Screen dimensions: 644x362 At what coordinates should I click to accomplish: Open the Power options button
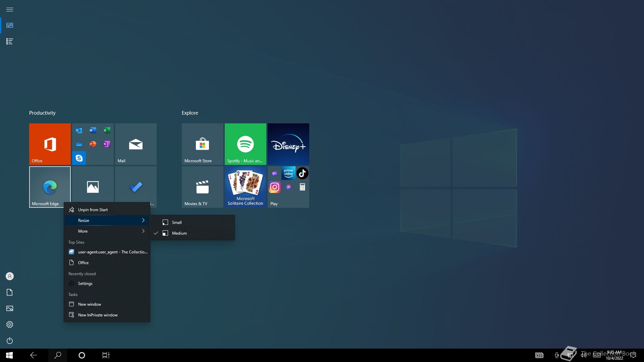(x=10, y=341)
